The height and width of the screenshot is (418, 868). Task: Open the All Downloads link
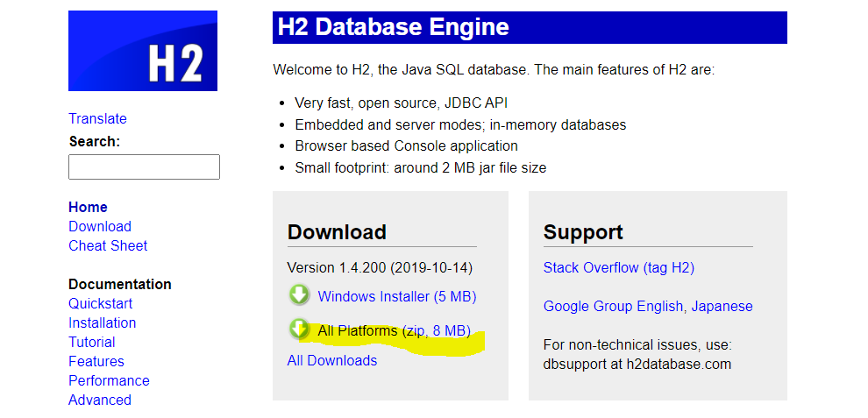coord(332,360)
